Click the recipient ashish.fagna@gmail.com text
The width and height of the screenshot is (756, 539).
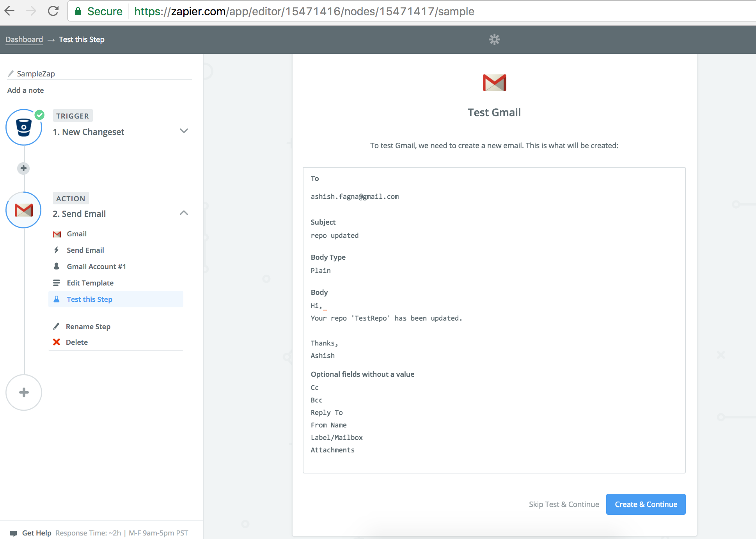(355, 197)
